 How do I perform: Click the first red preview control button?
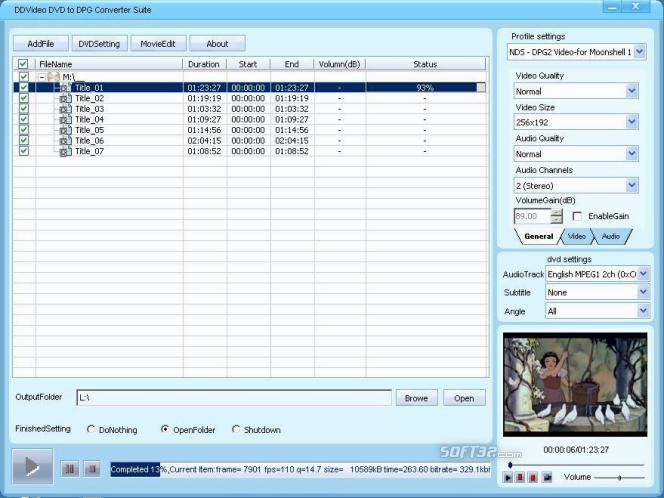[520, 478]
